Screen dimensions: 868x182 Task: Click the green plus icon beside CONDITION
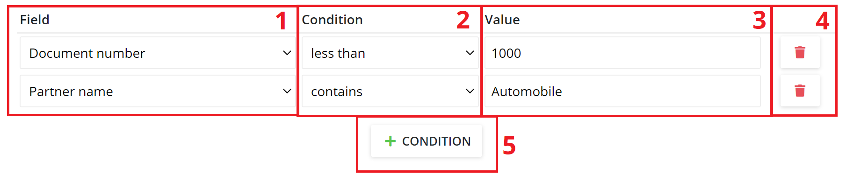click(390, 141)
